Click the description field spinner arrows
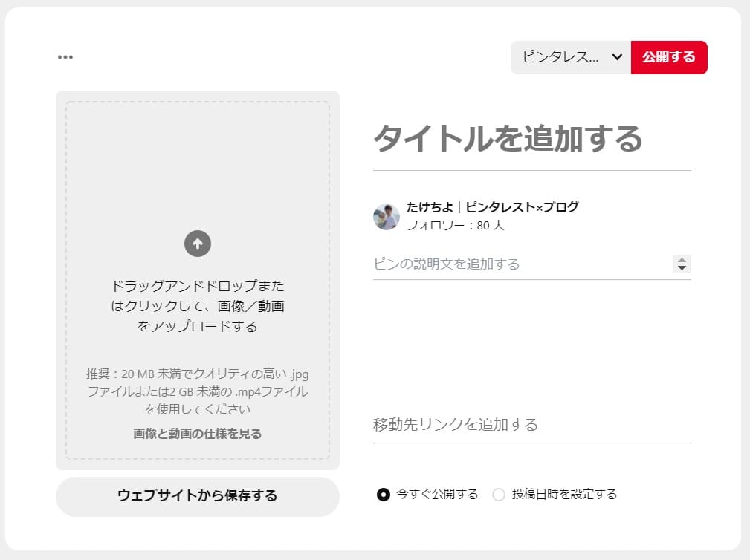The image size is (750, 560). (x=682, y=264)
